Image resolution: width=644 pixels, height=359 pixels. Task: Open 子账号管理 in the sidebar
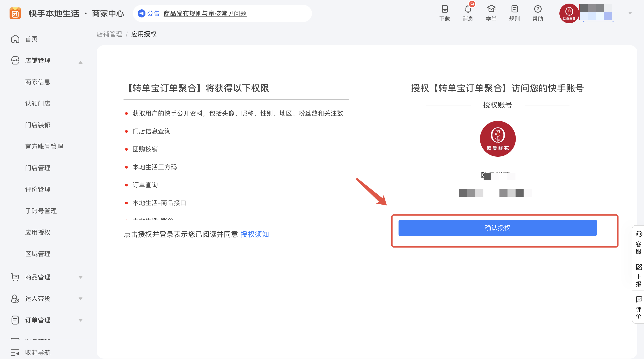pos(41,211)
